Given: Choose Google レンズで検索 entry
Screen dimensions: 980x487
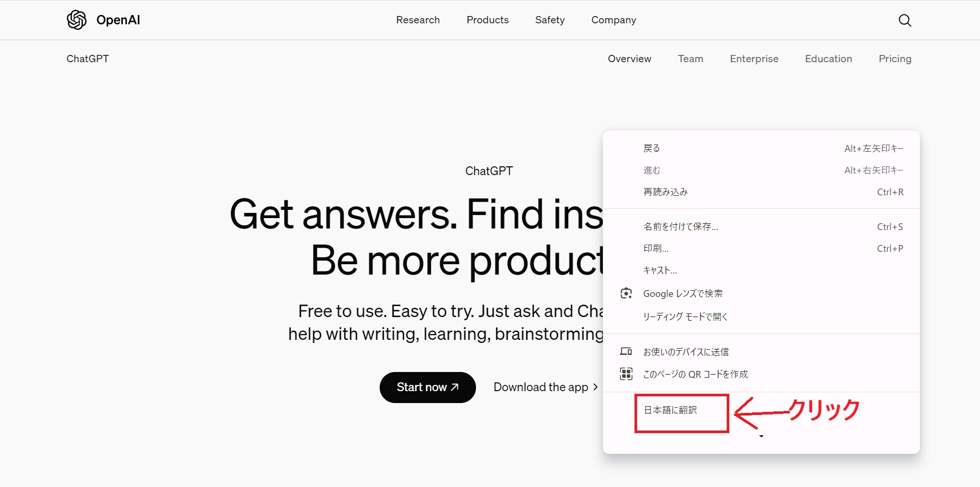Looking at the screenshot, I should click(761, 293).
